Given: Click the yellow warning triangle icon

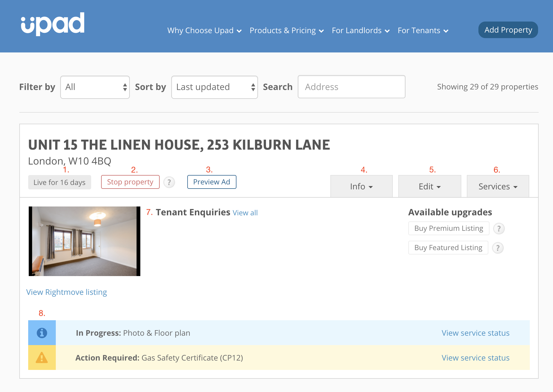Looking at the screenshot, I should (x=42, y=357).
